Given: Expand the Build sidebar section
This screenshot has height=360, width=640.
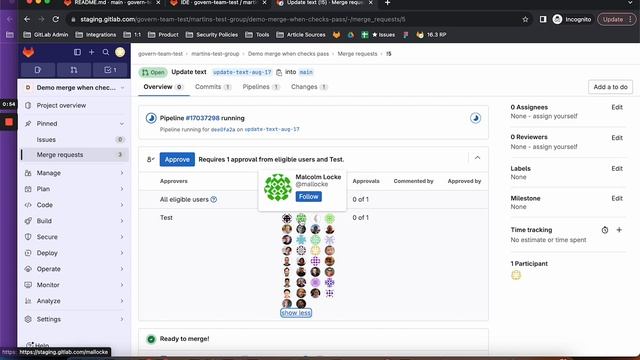Looking at the screenshot, I should (74, 221).
